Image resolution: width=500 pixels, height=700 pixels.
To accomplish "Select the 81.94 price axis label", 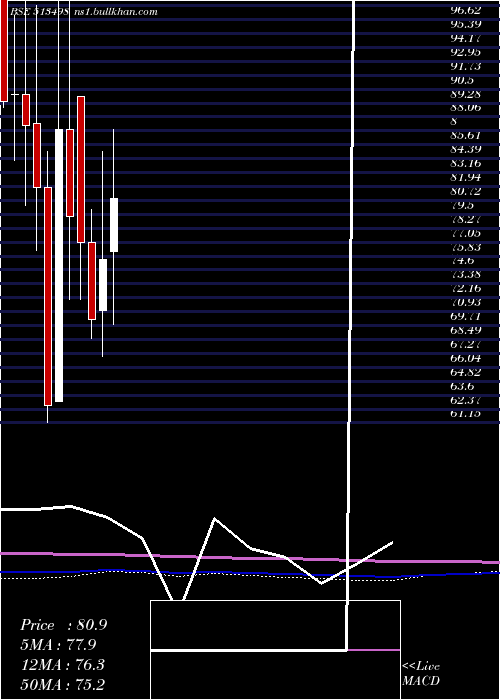I will (x=466, y=177).
